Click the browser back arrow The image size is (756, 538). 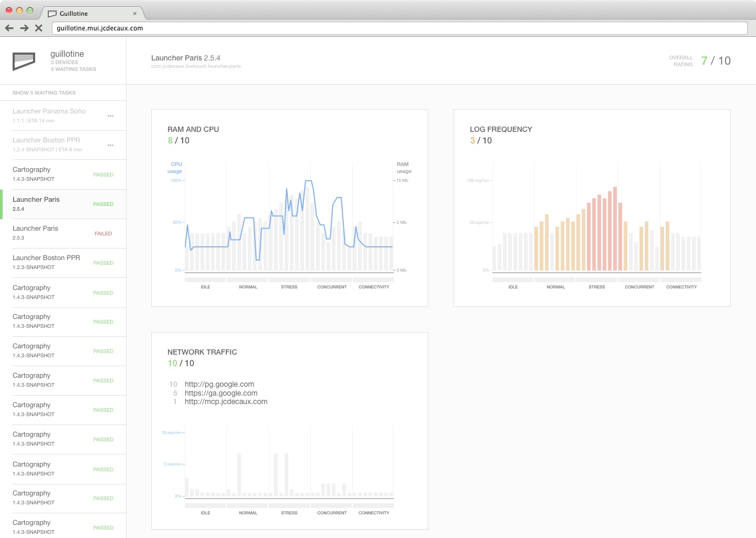pos(9,28)
